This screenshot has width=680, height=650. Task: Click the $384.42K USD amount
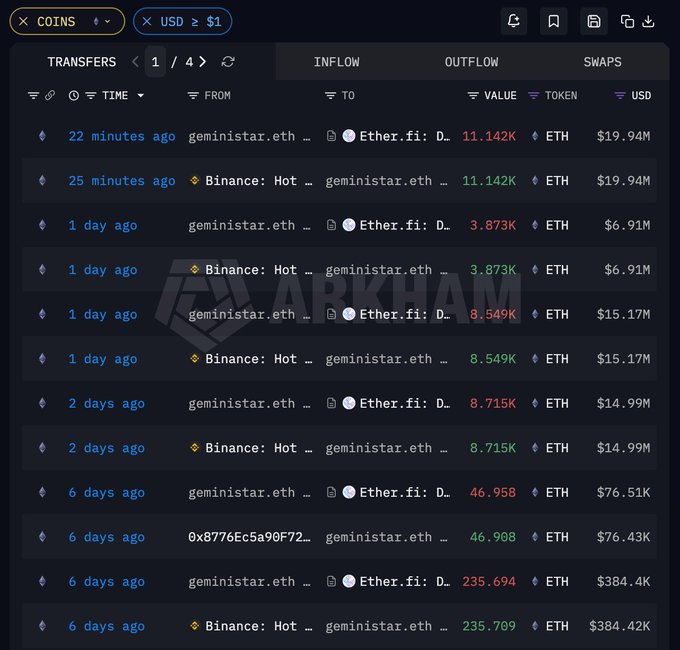[x=619, y=626]
